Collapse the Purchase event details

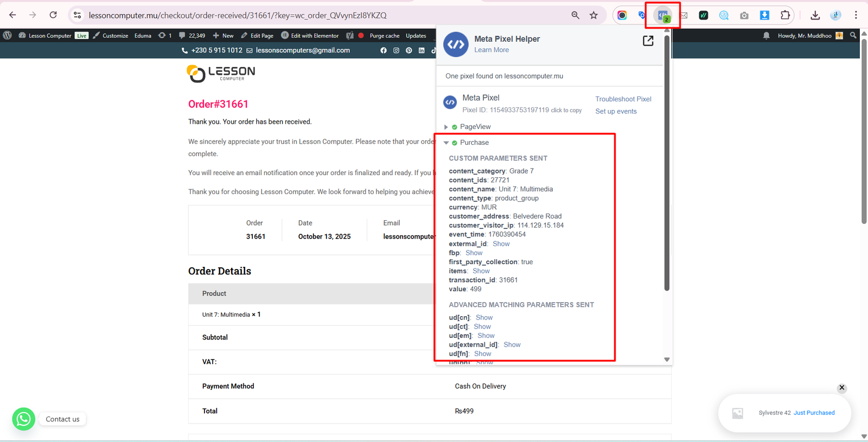click(x=446, y=143)
